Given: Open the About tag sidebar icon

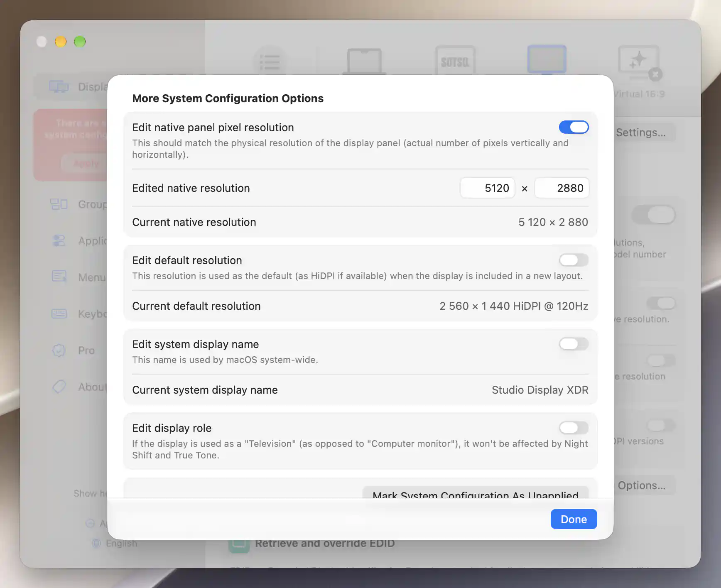Looking at the screenshot, I should pos(59,387).
